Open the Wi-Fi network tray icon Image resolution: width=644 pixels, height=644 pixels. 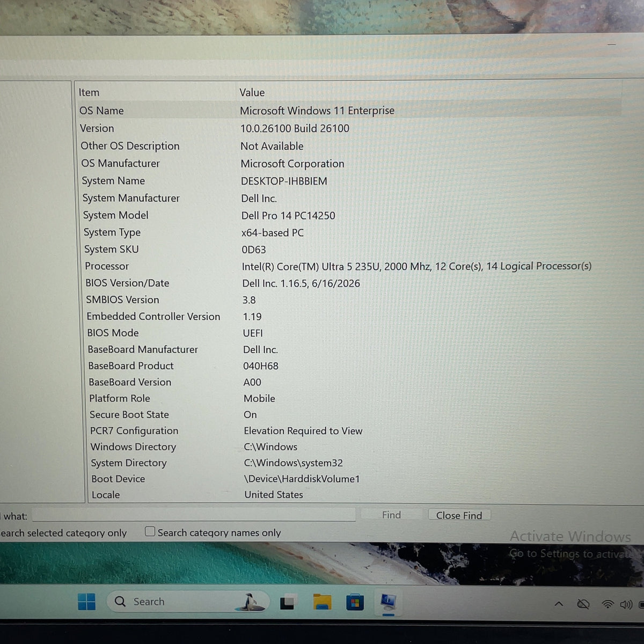point(608,604)
